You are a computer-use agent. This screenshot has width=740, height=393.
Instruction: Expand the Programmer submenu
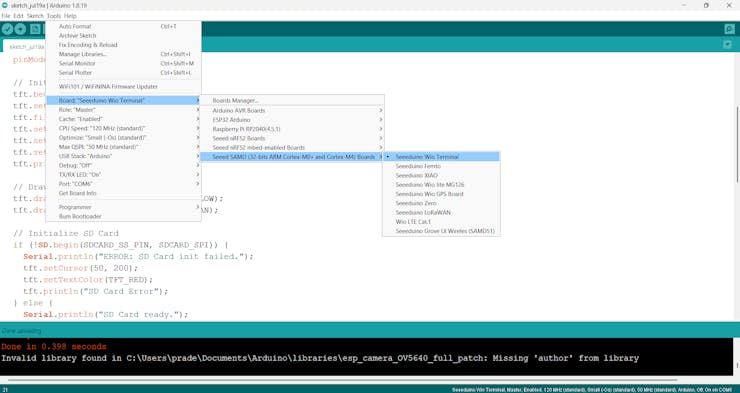tap(123, 207)
